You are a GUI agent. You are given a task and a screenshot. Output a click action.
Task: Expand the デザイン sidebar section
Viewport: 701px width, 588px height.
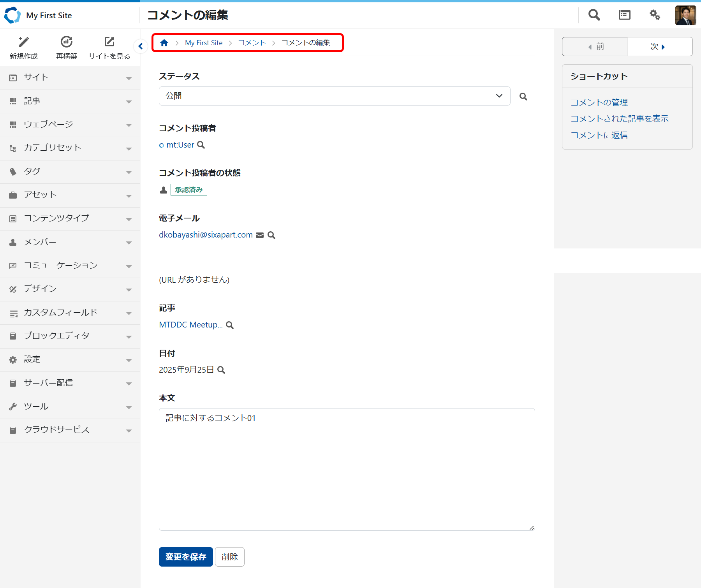click(70, 289)
